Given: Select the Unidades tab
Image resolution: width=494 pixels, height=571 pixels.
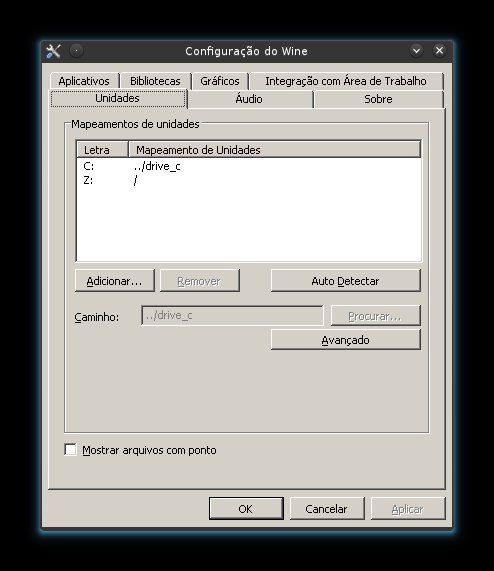Looking at the screenshot, I should pos(118,98).
